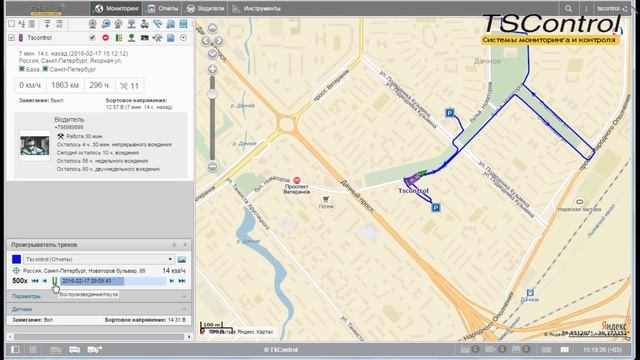Switch to the Отчеты tab

click(163, 9)
